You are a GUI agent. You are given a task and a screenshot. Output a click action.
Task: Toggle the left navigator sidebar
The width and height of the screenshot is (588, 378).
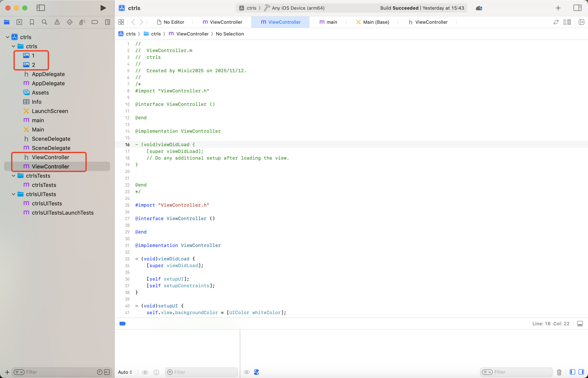tap(41, 8)
